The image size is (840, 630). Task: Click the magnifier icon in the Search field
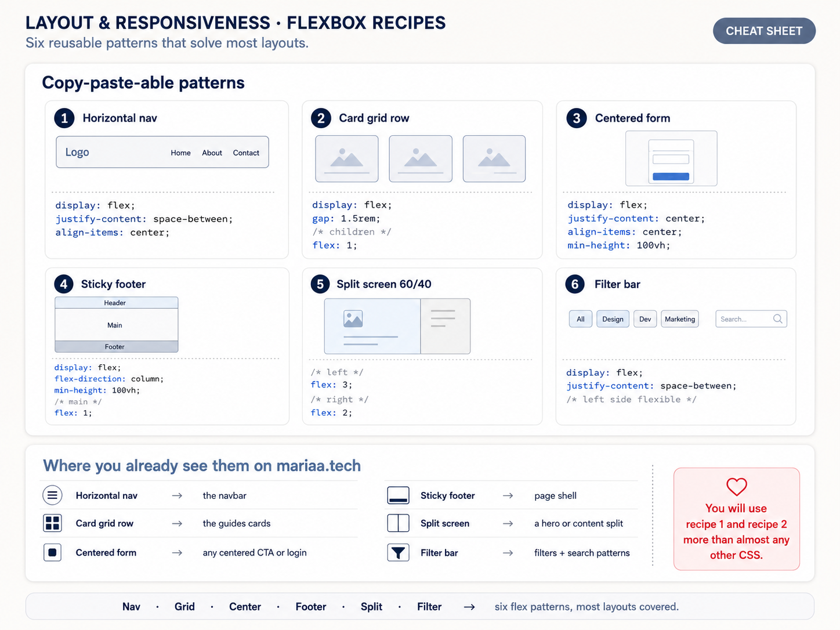(x=778, y=318)
